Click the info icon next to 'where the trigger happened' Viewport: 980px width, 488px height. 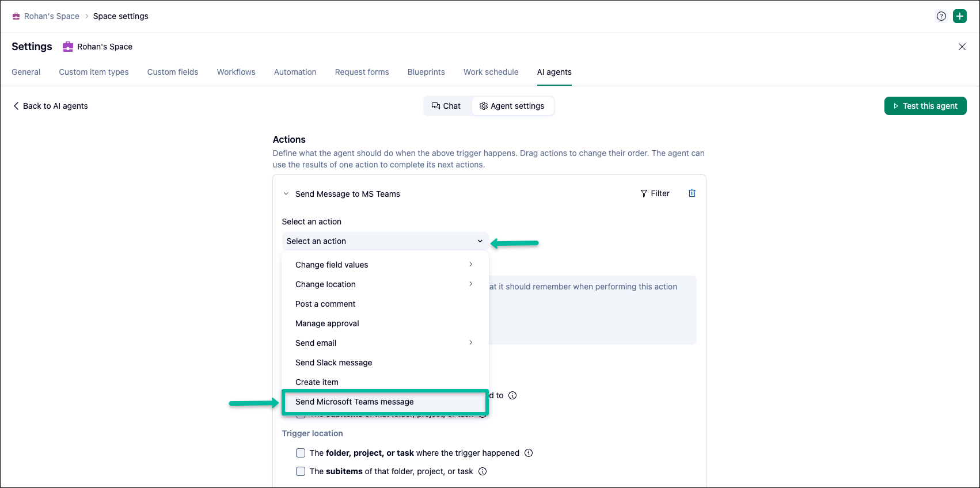click(529, 453)
